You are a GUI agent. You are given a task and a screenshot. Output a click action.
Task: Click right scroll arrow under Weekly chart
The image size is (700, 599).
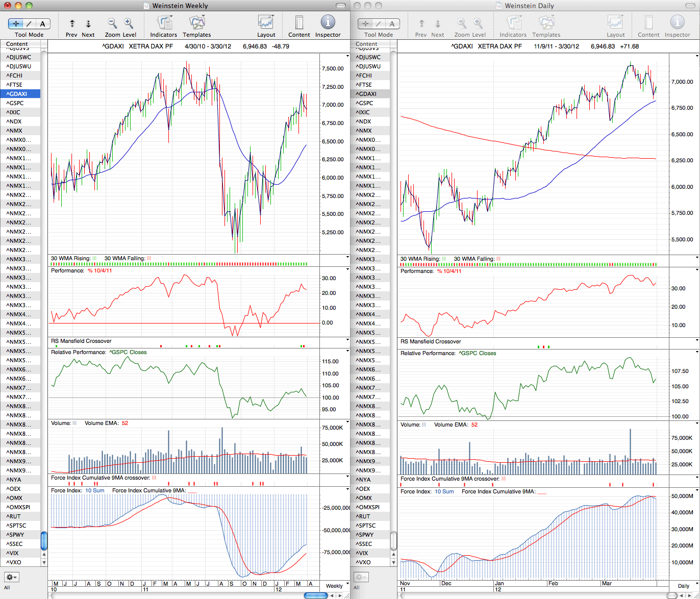pyautogui.click(x=340, y=595)
